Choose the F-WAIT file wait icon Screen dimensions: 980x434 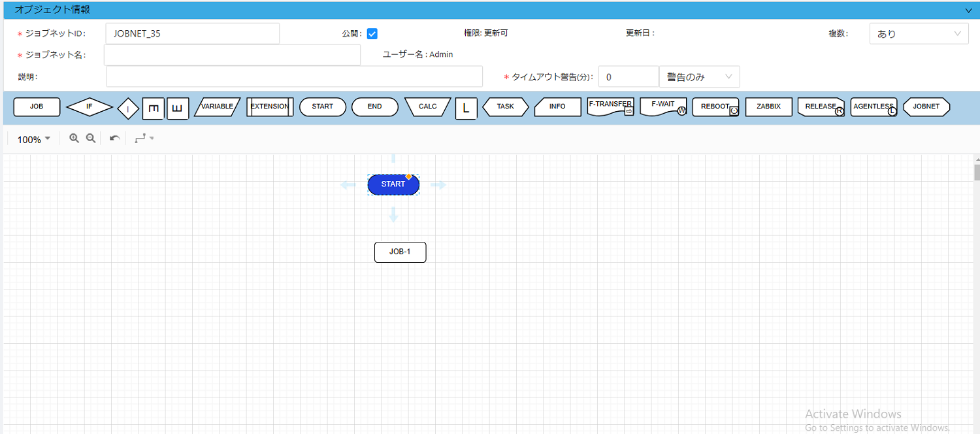pyautogui.click(x=662, y=107)
